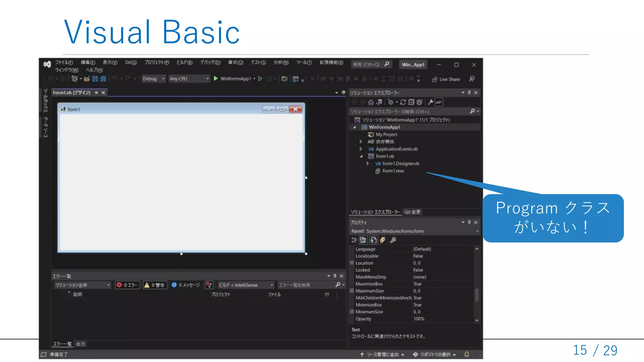Select My Project in Solution Explorer
Screen dimensions: 644x362
click(386, 134)
